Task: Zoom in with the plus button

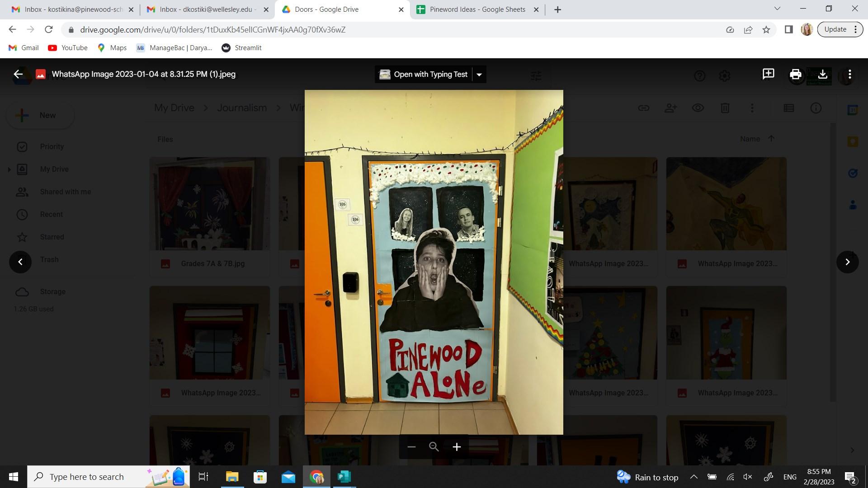Action: click(x=457, y=447)
